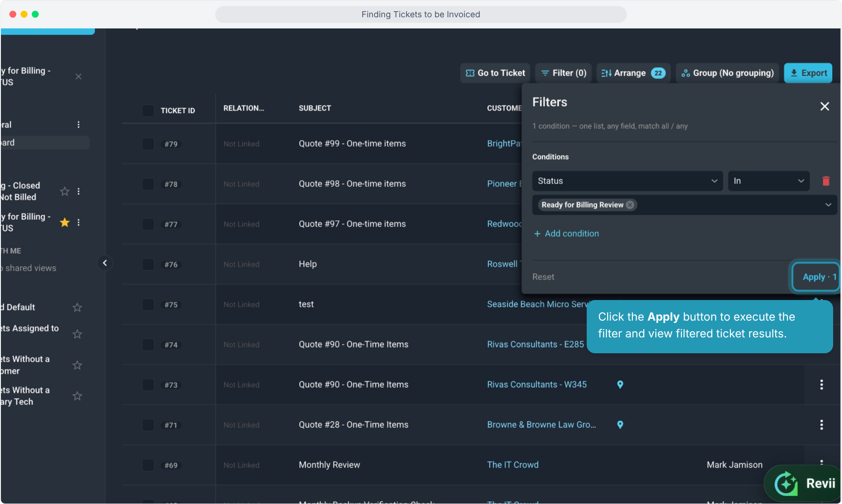The image size is (842, 504).
Task: Open options menu for Closed Not Billed view
Action: coord(78,191)
